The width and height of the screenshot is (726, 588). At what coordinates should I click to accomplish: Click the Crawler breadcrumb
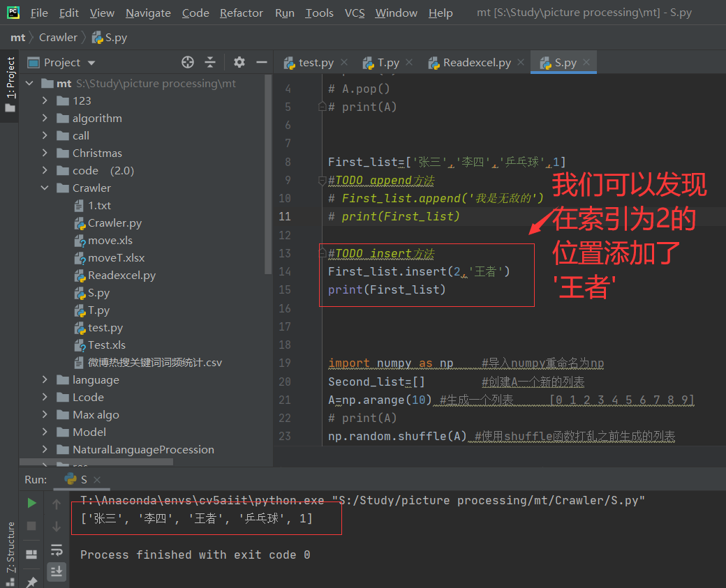[x=58, y=38]
